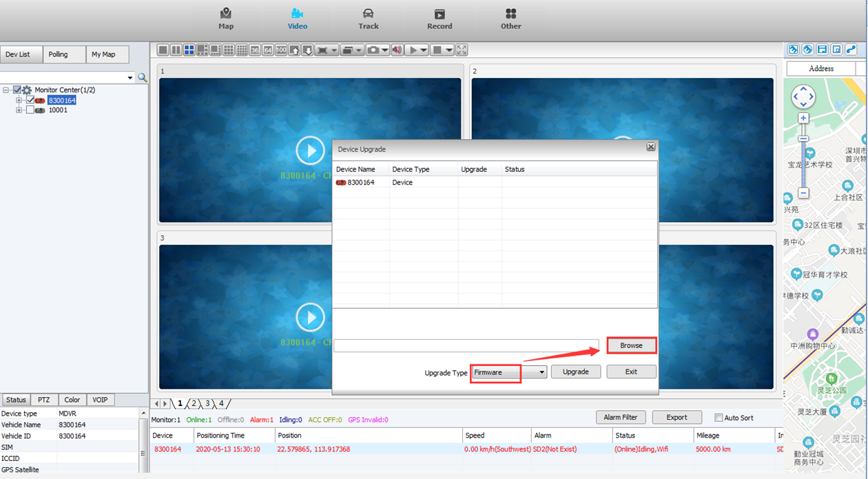The image size is (868, 479).
Task: Open the aspect ratio dropdown arrow
Action: coord(334,50)
